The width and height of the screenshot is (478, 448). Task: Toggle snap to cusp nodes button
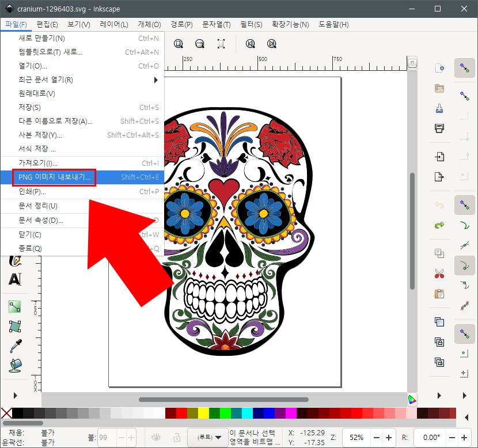(465, 266)
